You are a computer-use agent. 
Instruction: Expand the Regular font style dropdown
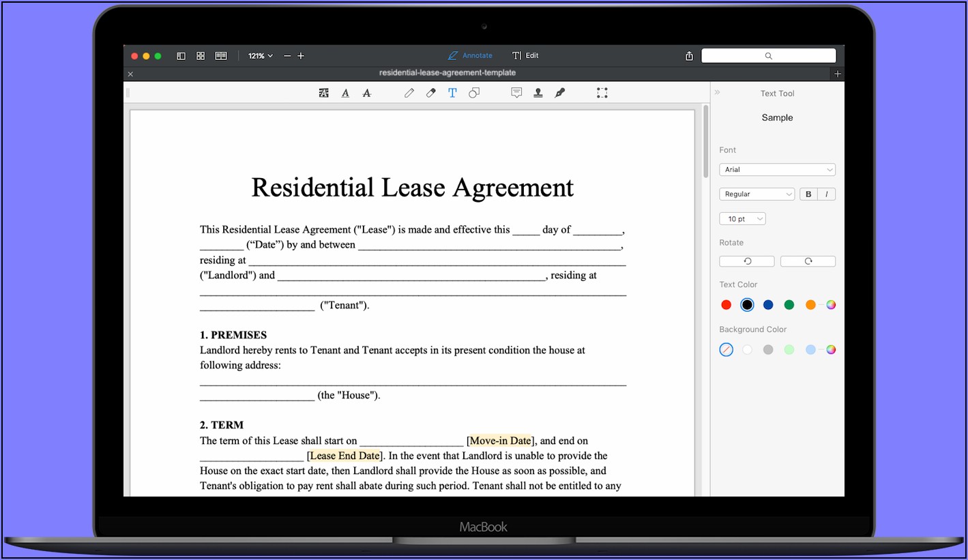(757, 194)
